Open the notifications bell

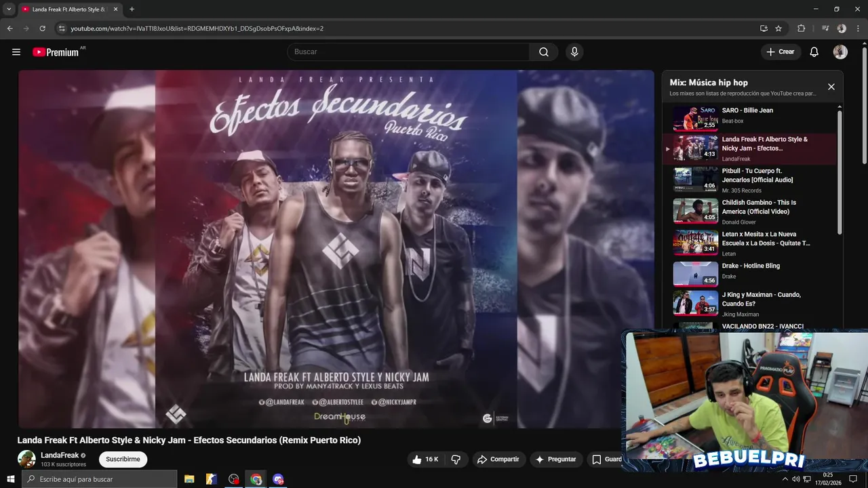(x=814, y=52)
